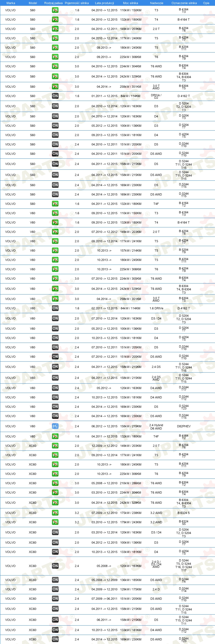215x644 pixels.
Task: Click diesel ON icon in XC60 129kW/175KM row
Action: tap(55, 589)
